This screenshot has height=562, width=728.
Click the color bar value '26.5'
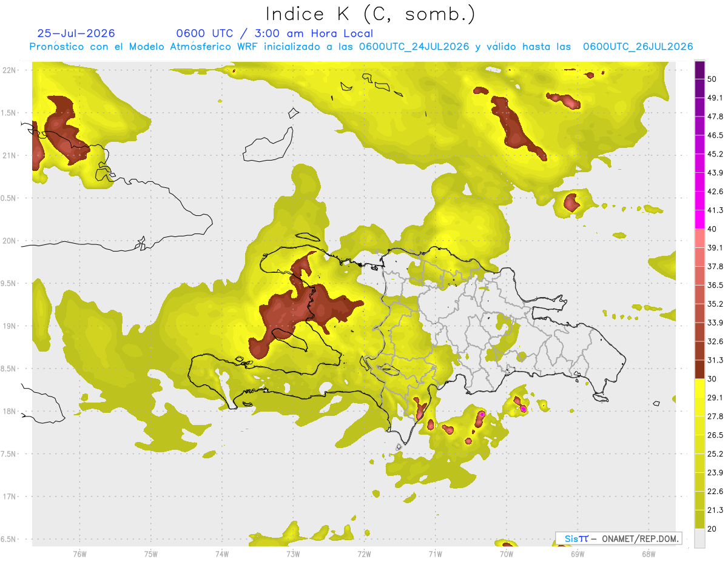tap(715, 435)
